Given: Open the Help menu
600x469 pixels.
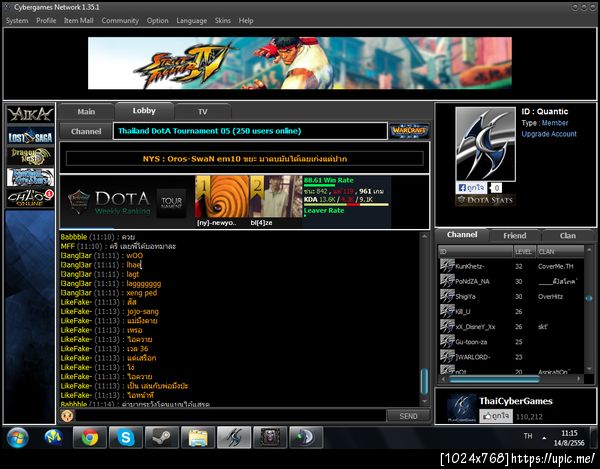Looking at the screenshot, I should [246, 21].
